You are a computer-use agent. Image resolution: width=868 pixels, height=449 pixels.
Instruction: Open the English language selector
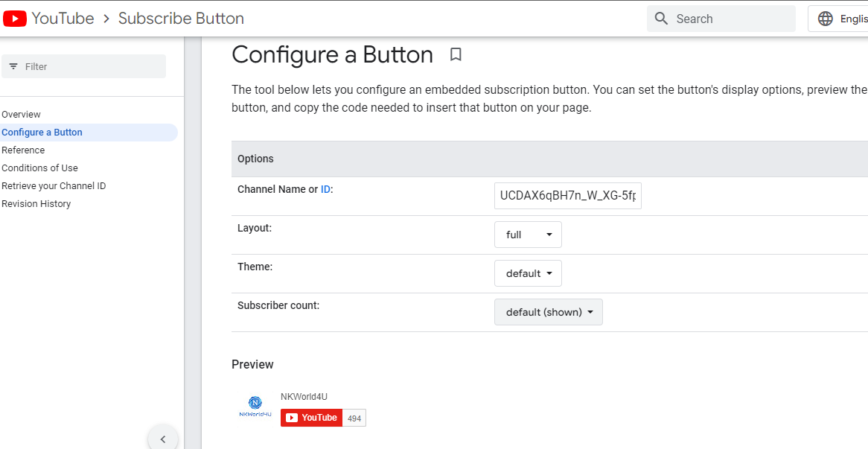(x=838, y=19)
